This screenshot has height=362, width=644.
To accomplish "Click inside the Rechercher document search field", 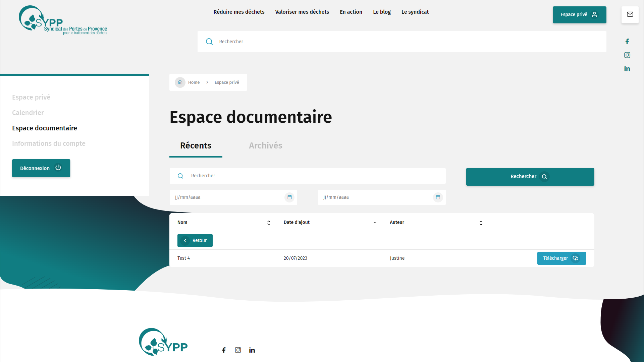I will point(302,176).
